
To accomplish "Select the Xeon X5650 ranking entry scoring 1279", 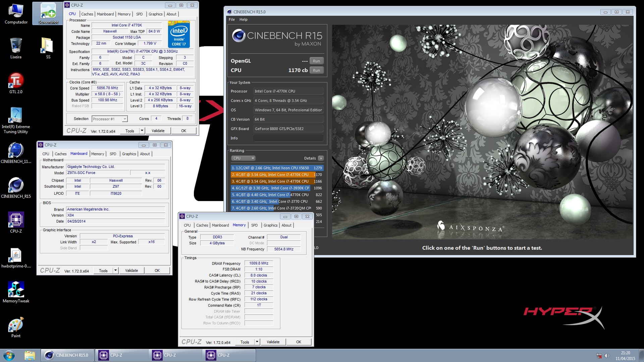I will click(277, 168).
